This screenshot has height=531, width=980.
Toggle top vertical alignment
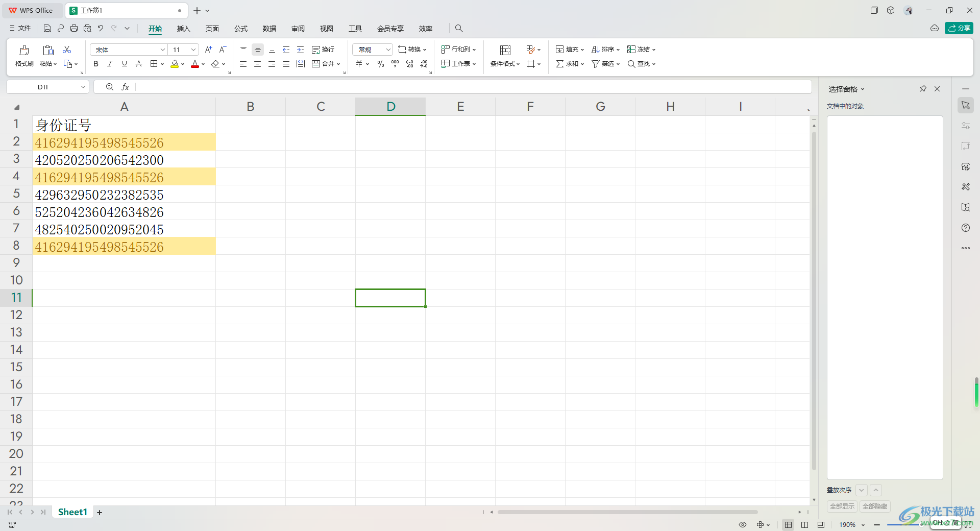pyautogui.click(x=243, y=50)
